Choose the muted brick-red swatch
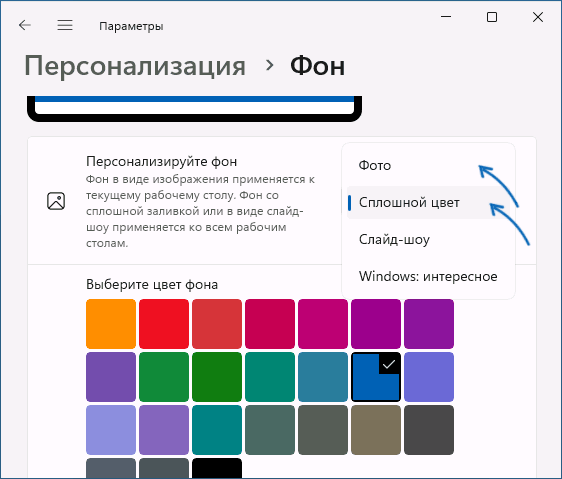 click(217, 324)
